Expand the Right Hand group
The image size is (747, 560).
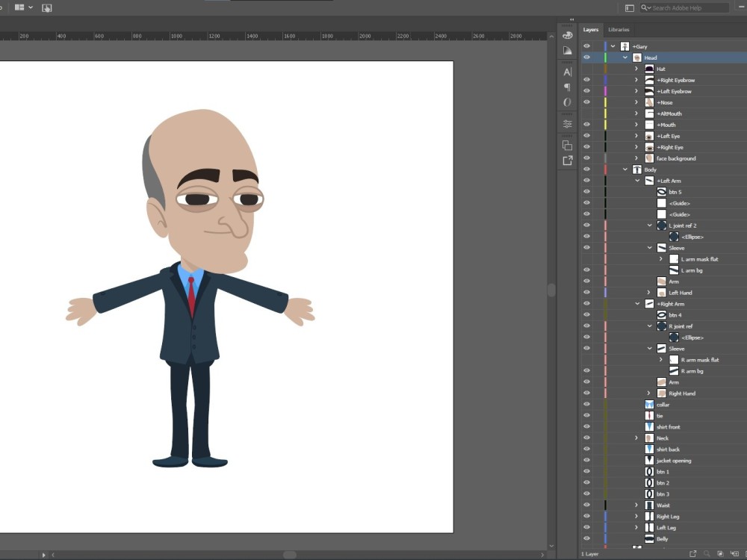pyautogui.click(x=649, y=393)
